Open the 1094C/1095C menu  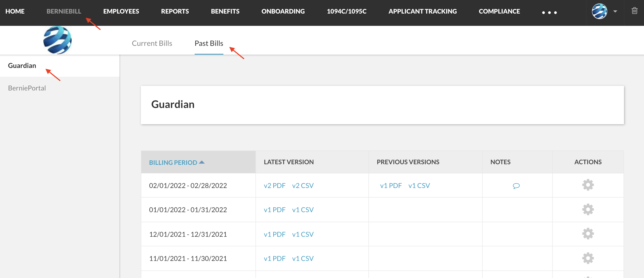[x=347, y=11]
